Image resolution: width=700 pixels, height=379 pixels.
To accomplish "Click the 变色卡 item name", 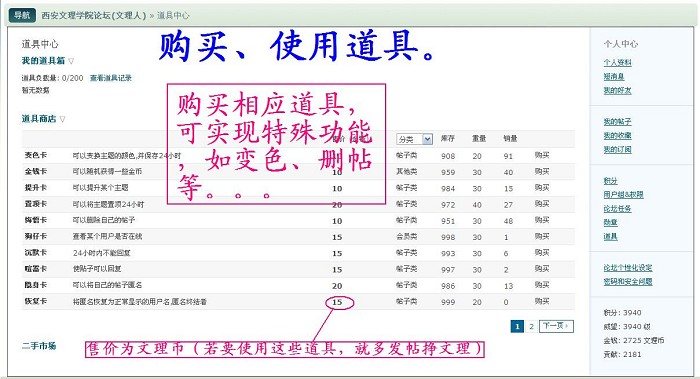I will coord(36,155).
